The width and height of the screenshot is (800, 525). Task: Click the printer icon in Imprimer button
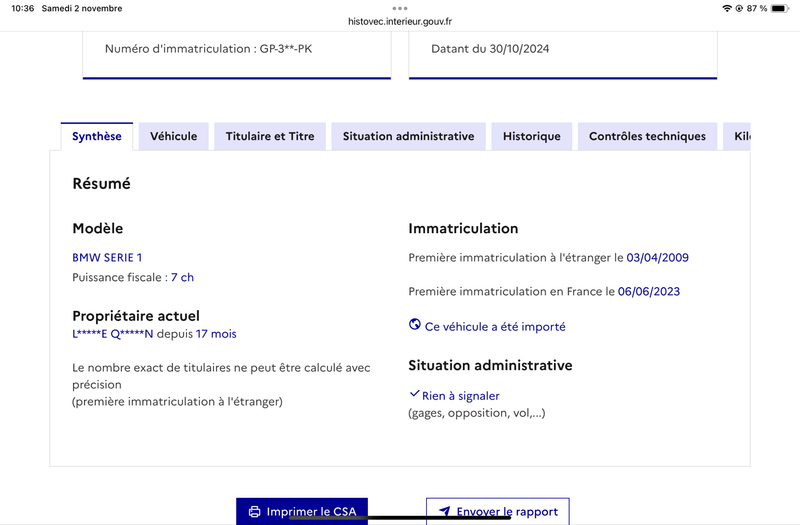pos(254,512)
